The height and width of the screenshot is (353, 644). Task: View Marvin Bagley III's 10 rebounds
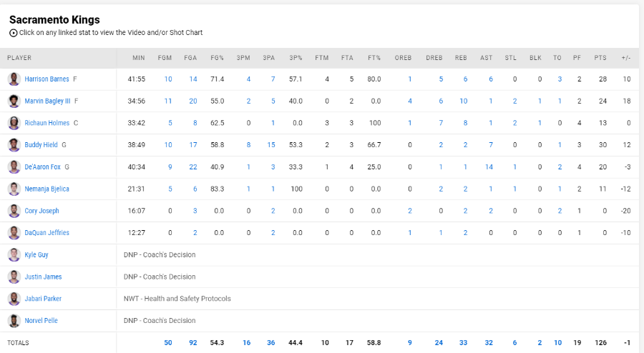(x=463, y=101)
